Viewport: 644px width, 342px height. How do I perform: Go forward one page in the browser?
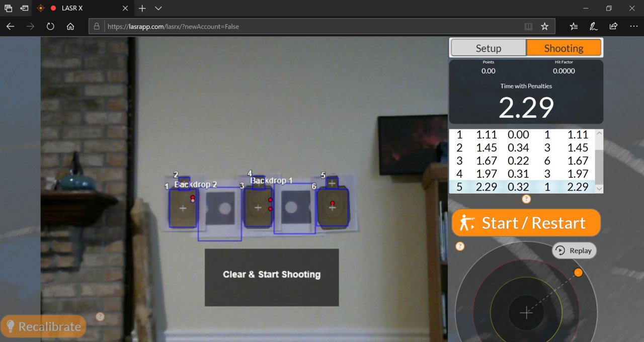click(30, 26)
